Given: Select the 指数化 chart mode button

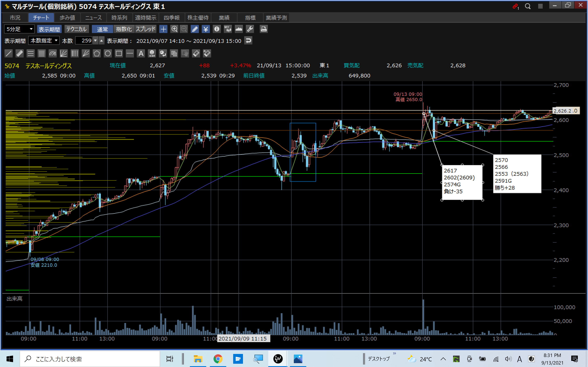Looking at the screenshot, I should (124, 29).
